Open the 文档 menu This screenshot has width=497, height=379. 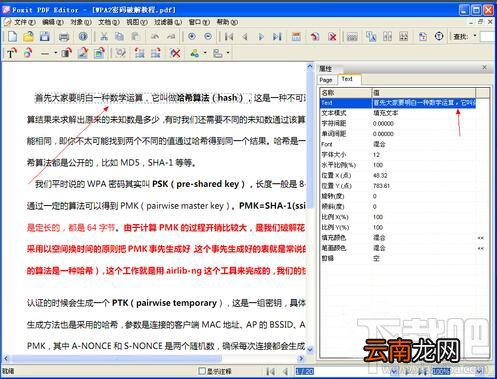tap(109, 22)
